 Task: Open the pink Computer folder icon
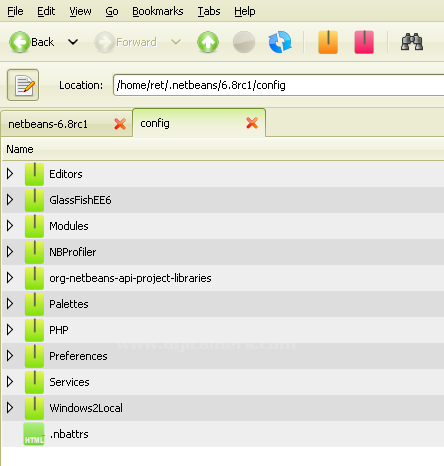tap(364, 42)
